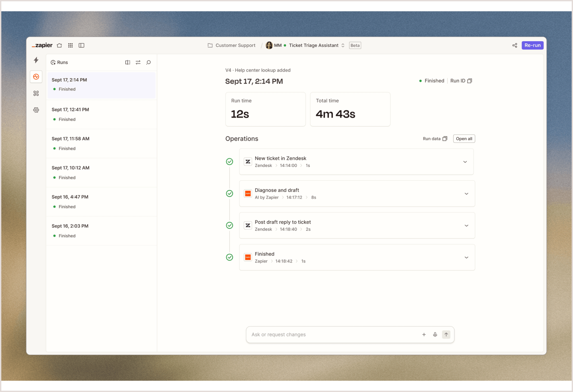Open the four-circles apps sidebar icon
The image size is (573, 392).
(x=36, y=93)
